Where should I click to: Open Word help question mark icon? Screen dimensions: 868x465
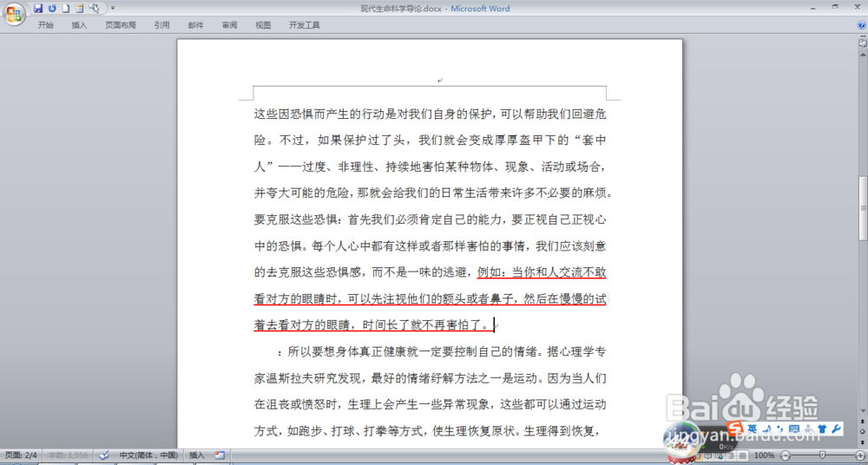click(861, 25)
